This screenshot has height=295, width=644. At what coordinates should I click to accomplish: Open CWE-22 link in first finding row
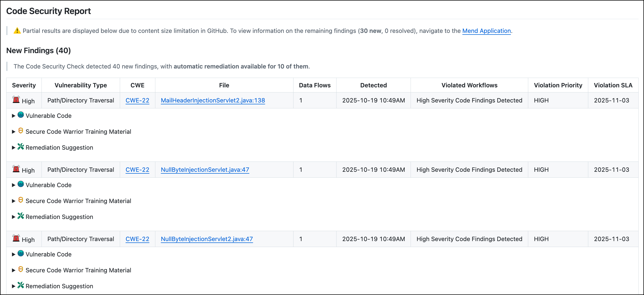137,101
